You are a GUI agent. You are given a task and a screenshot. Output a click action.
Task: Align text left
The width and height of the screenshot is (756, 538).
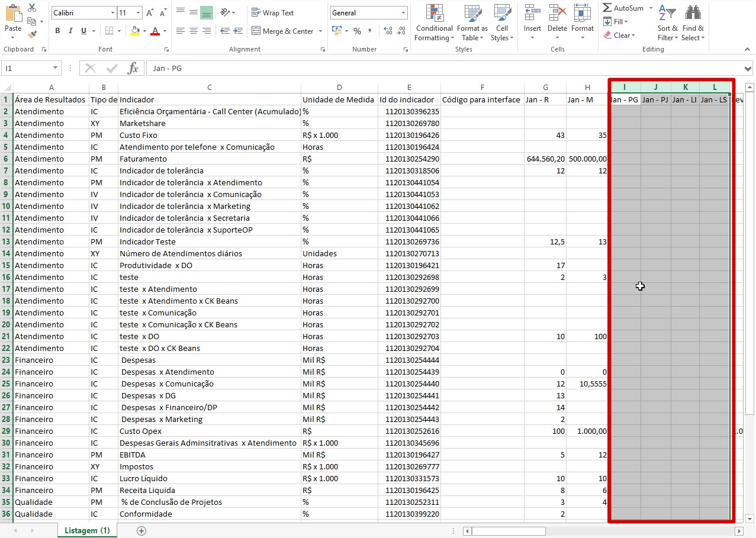(x=181, y=31)
